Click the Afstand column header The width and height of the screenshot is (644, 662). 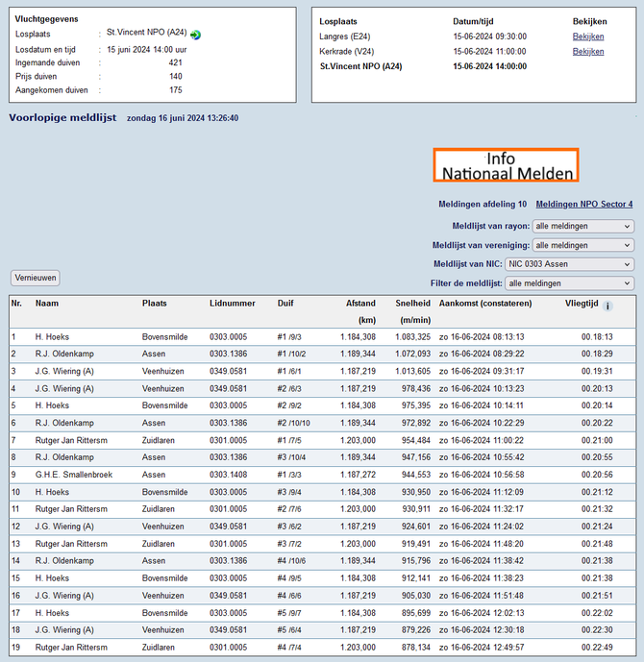[360, 303]
